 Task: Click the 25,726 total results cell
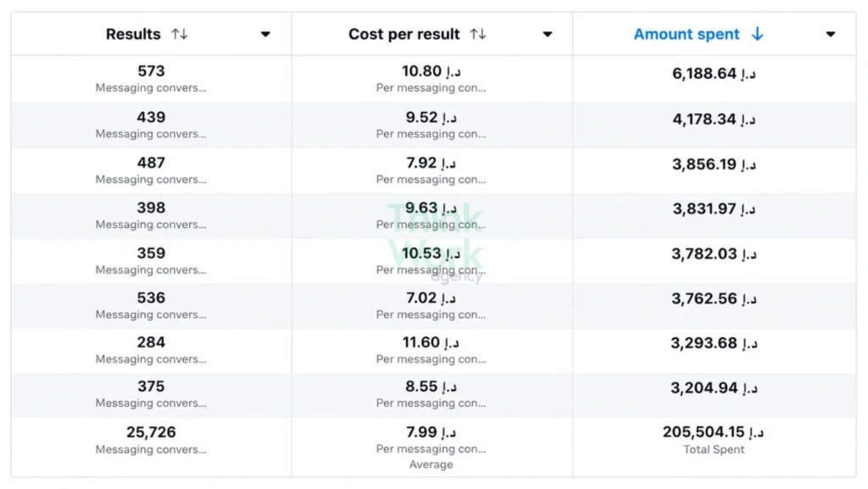point(151,447)
